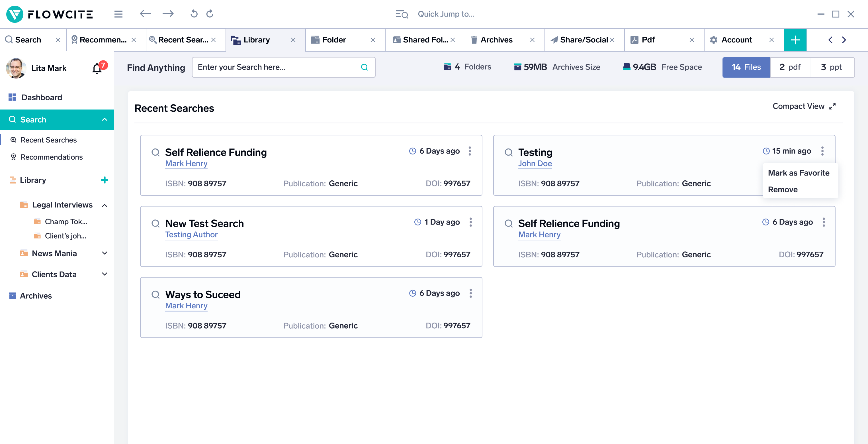The image size is (868, 444).
Task: Collapse the Legal Interviews folder
Action: point(105,205)
